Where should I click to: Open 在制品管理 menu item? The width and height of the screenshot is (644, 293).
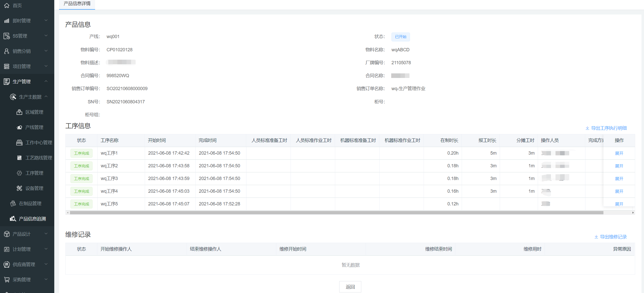30,203
